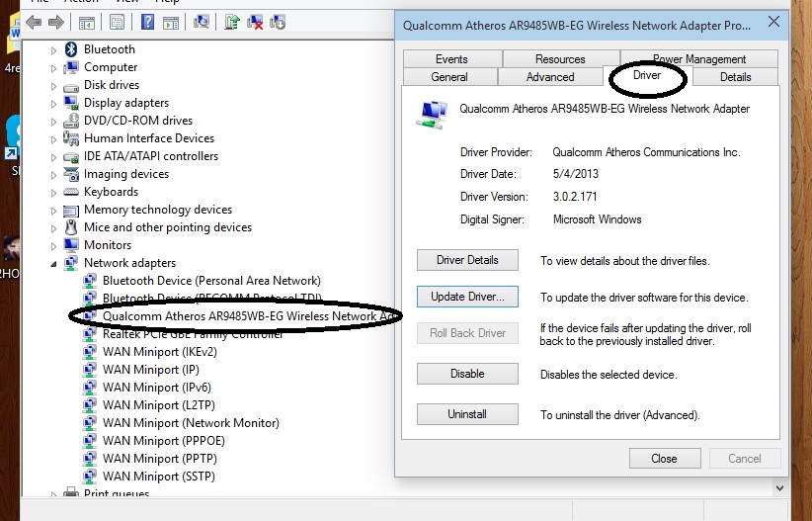This screenshot has width=812, height=521.
Task: Toggle the show/hide console tree icon
Action: (87, 23)
